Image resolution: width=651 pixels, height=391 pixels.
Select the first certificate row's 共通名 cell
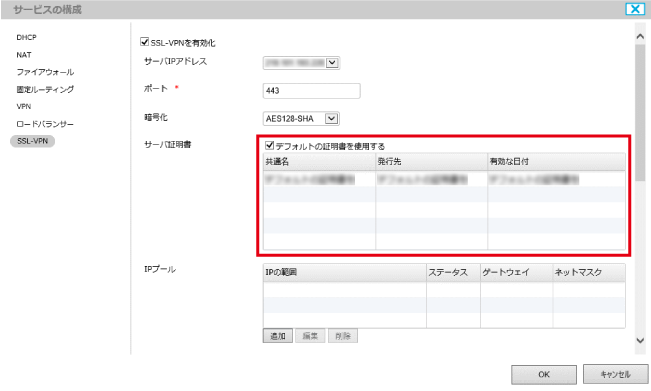pos(319,179)
